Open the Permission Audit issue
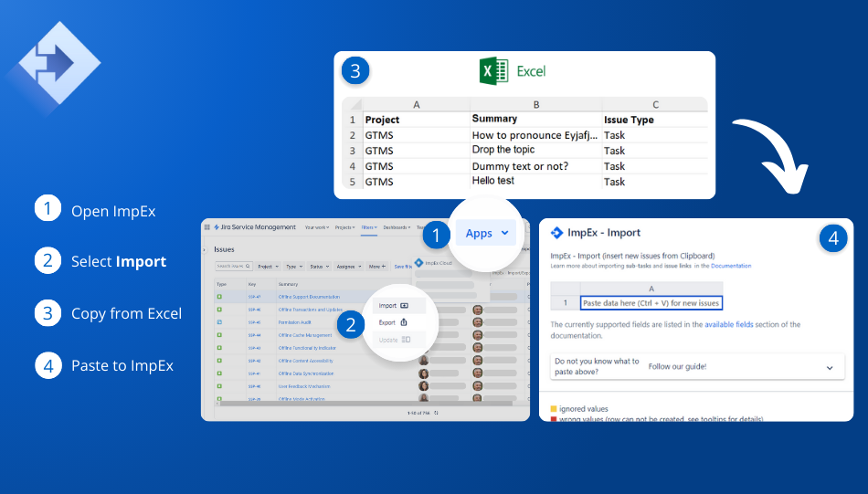The image size is (868, 494). 294,322
